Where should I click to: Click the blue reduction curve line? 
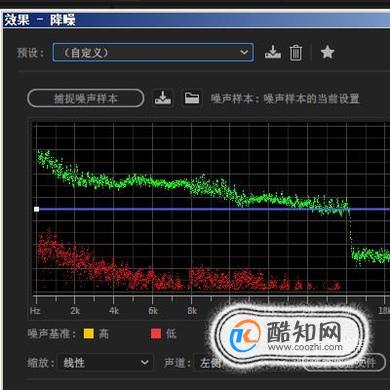213,209
